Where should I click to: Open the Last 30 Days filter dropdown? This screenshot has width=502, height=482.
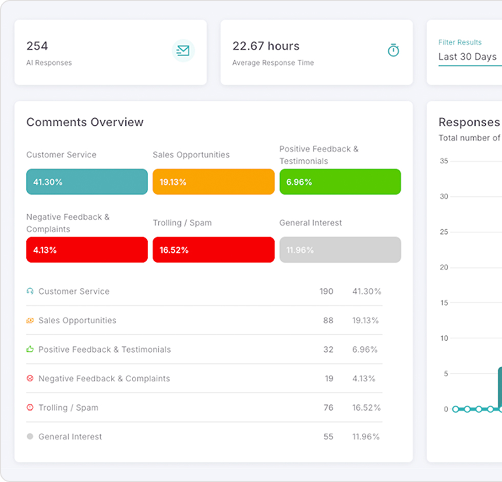point(470,57)
